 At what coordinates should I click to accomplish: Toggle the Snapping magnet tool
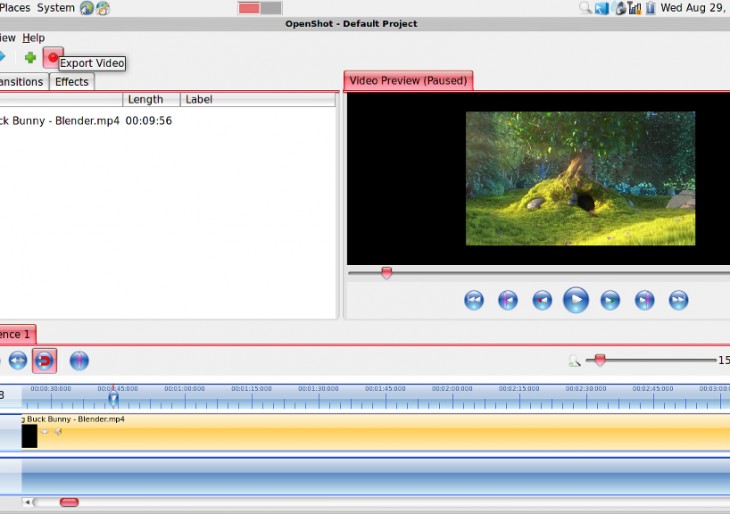44,361
